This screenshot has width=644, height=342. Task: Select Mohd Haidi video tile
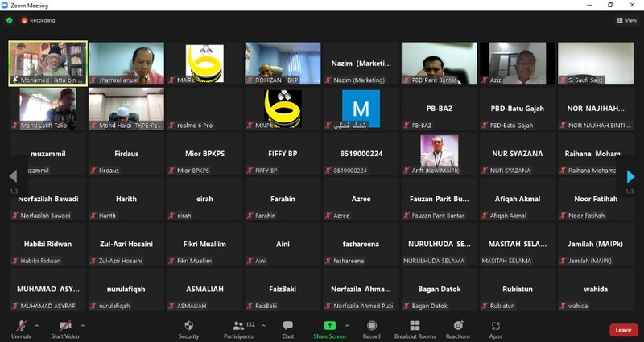tap(126, 109)
